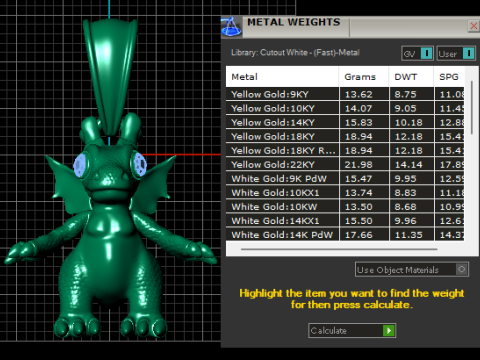Click the 13.62 grams cell

[364, 94]
